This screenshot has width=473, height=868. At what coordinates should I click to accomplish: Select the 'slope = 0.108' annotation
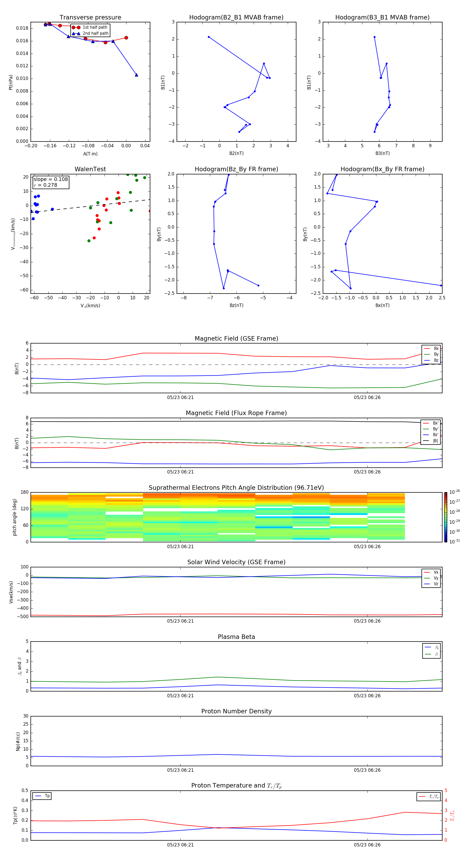[x=51, y=179]
